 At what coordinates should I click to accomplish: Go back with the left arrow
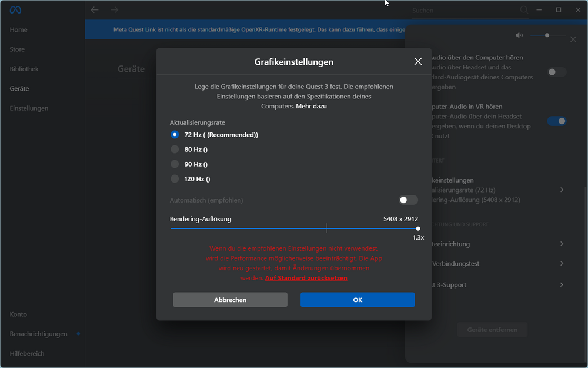pos(95,10)
